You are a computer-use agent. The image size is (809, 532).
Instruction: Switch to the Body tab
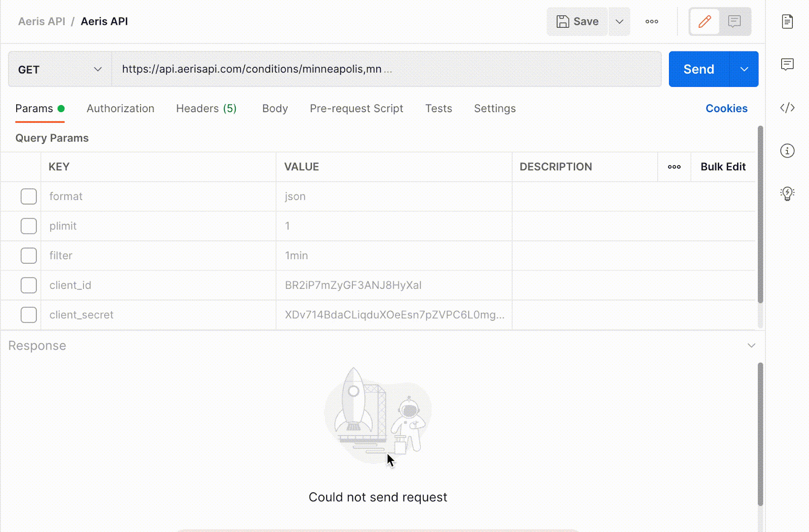[x=275, y=109]
